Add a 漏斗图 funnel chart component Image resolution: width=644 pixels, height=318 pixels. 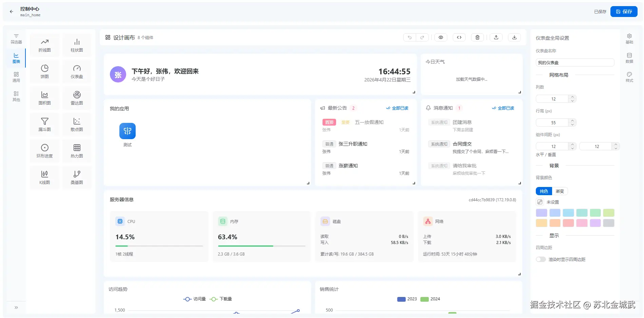[44, 125]
